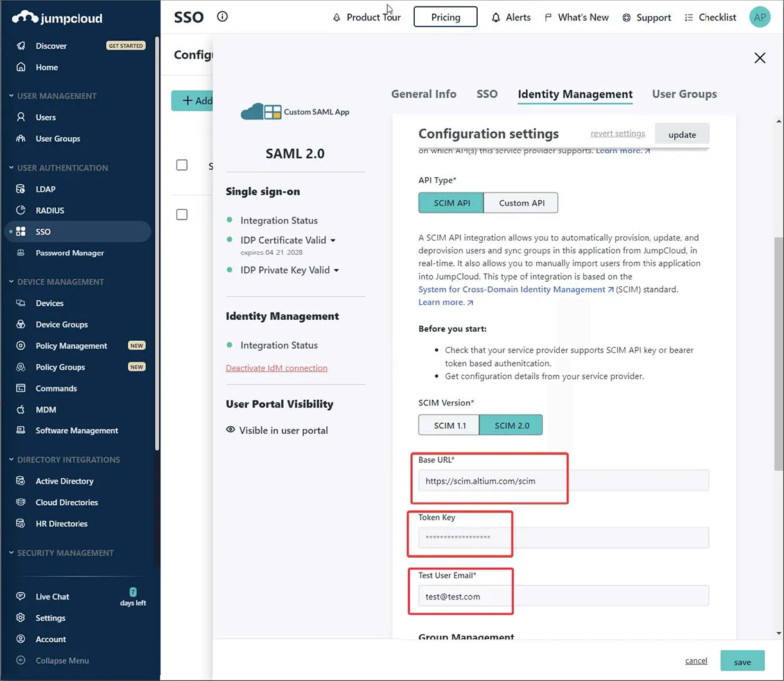The image size is (784, 681).
Task: Open What's New
Action: pos(577,17)
